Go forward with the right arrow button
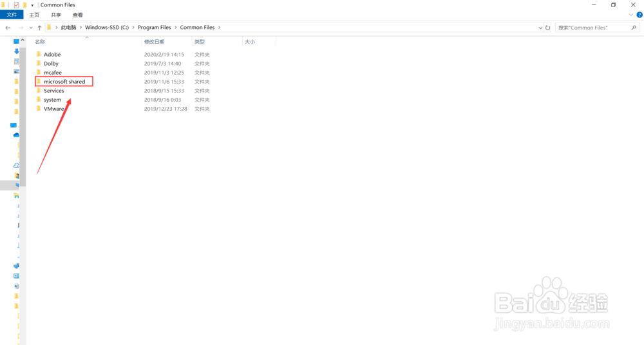644x345 pixels. (21, 28)
